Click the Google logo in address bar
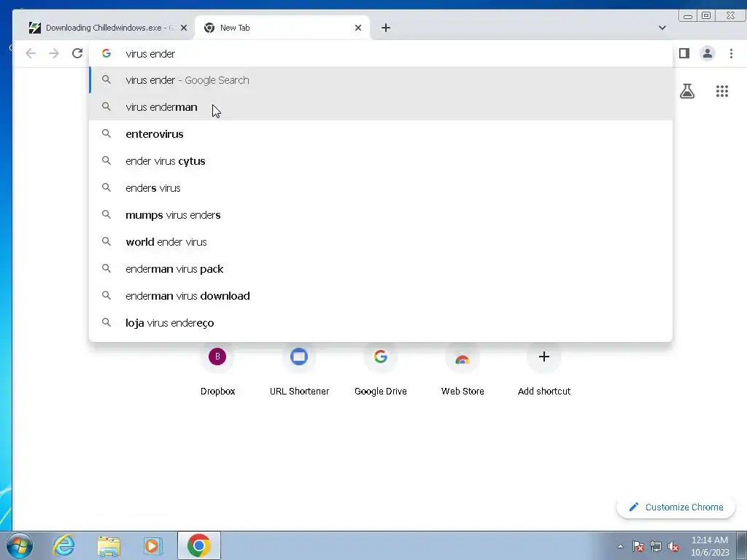 click(x=107, y=53)
